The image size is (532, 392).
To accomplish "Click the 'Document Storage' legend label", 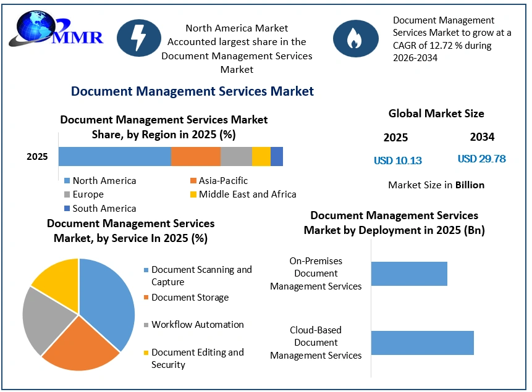I will (190, 298).
